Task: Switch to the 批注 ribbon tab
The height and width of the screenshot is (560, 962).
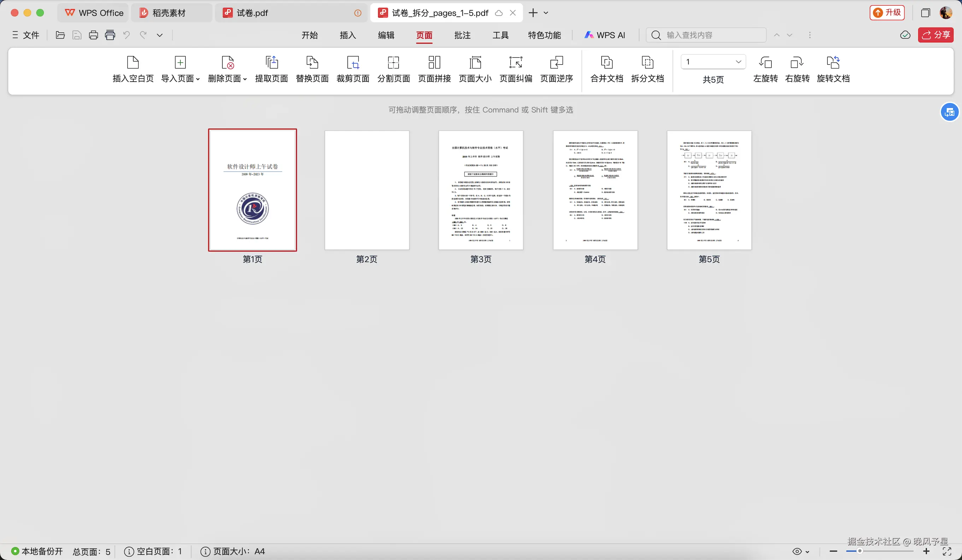Action: pyautogui.click(x=462, y=35)
